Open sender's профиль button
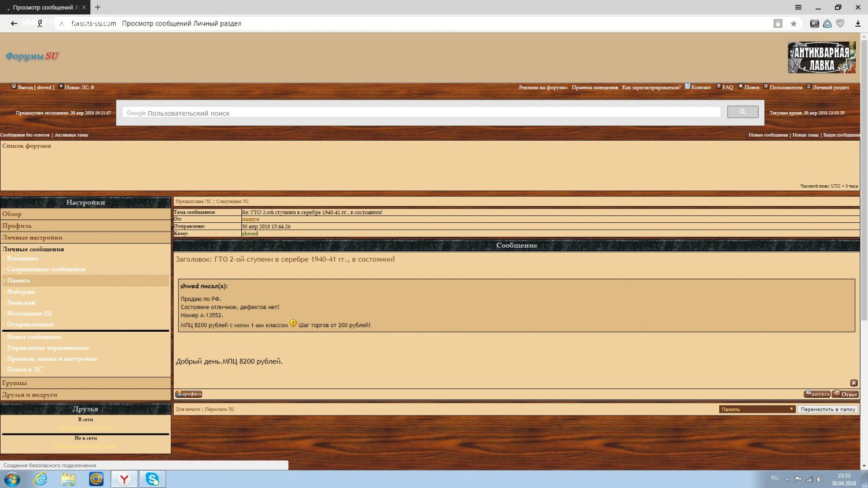The height and width of the screenshot is (488, 868). pos(189,394)
